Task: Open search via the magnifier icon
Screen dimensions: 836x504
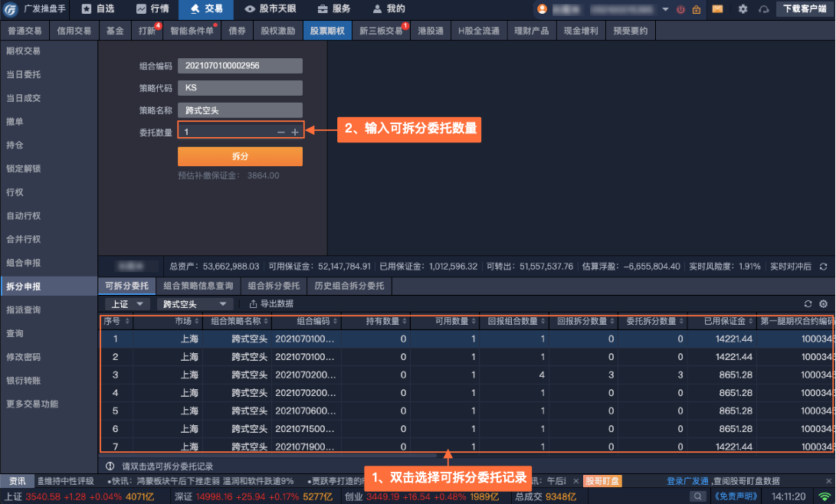Action: click(x=697, y=496)
